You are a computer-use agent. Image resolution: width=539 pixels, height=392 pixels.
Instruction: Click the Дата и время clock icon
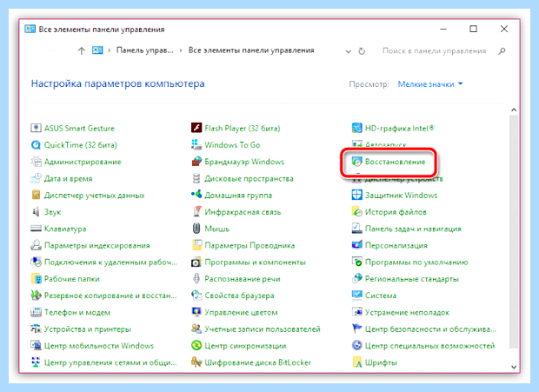tap(36, 179)
